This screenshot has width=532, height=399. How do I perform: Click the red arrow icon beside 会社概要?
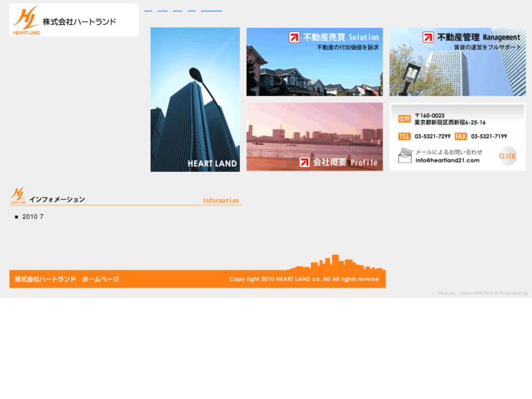coord(304,162)
